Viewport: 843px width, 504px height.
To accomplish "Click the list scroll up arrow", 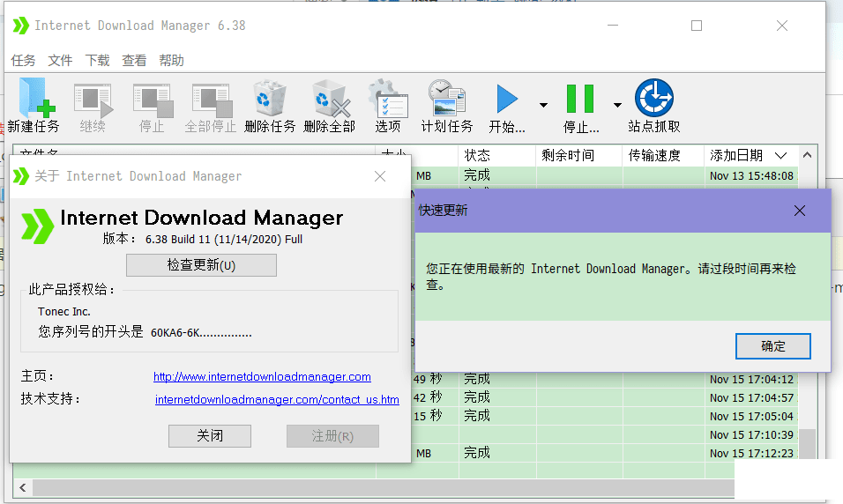I will (807, 155).
